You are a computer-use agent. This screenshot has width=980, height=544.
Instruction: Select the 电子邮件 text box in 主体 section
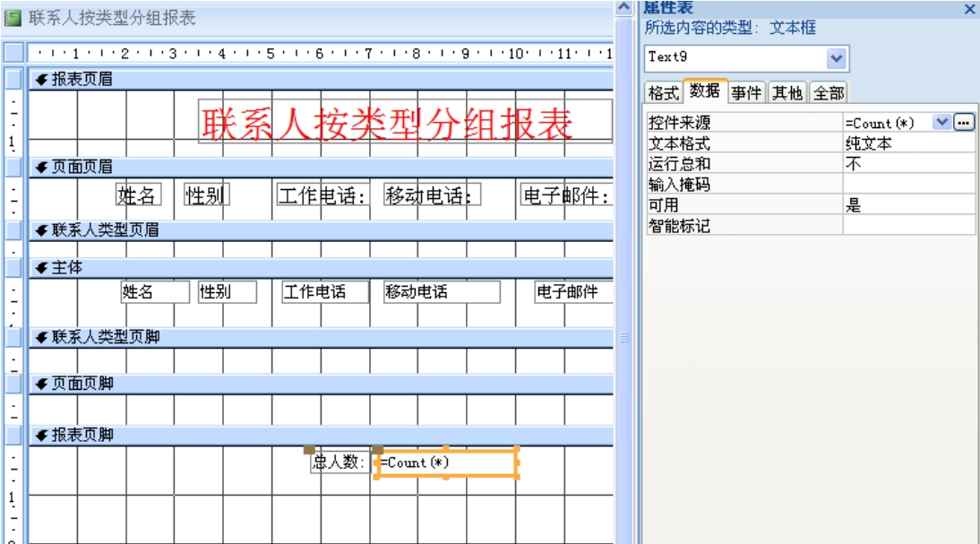pyautogui.click(x=572, y=292)
